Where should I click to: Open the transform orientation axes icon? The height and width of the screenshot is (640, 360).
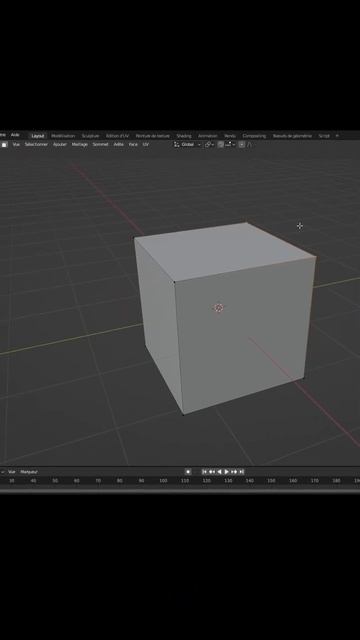click(x=177, y=144)
